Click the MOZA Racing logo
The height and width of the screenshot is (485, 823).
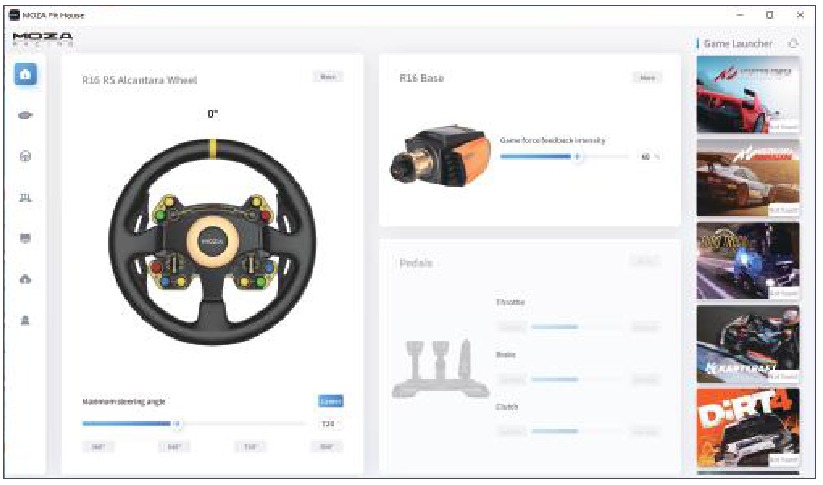coord(43,39)
